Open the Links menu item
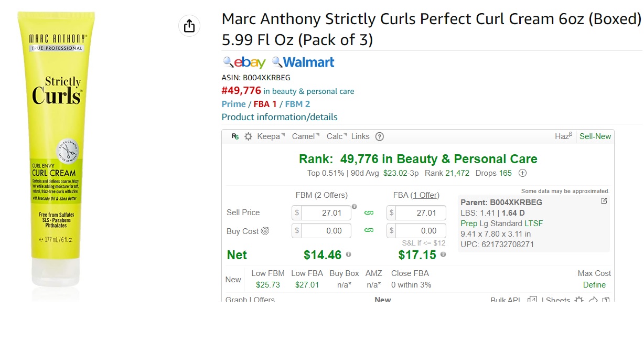This screenshot has width=644, height=340. pos(360,136)
